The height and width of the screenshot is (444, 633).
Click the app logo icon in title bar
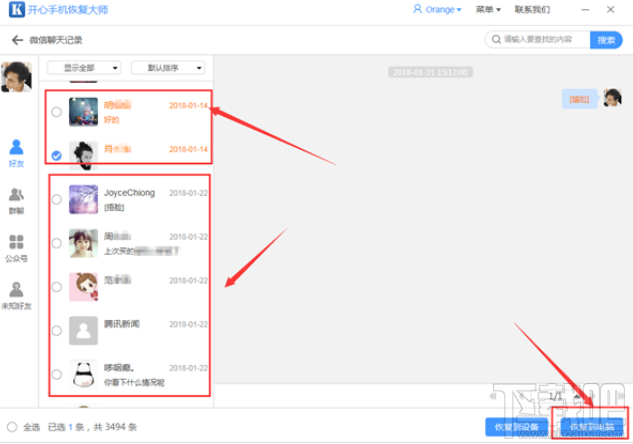(17, 9)
